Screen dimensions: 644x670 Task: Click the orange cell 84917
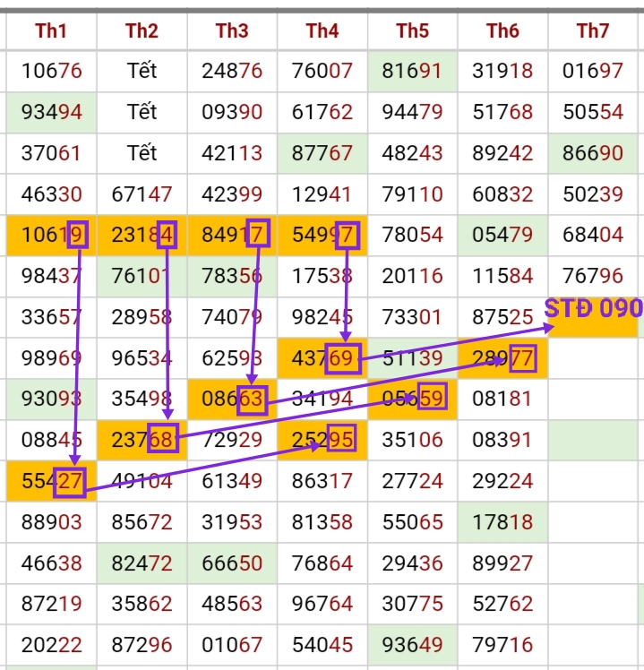pos(232,236)
